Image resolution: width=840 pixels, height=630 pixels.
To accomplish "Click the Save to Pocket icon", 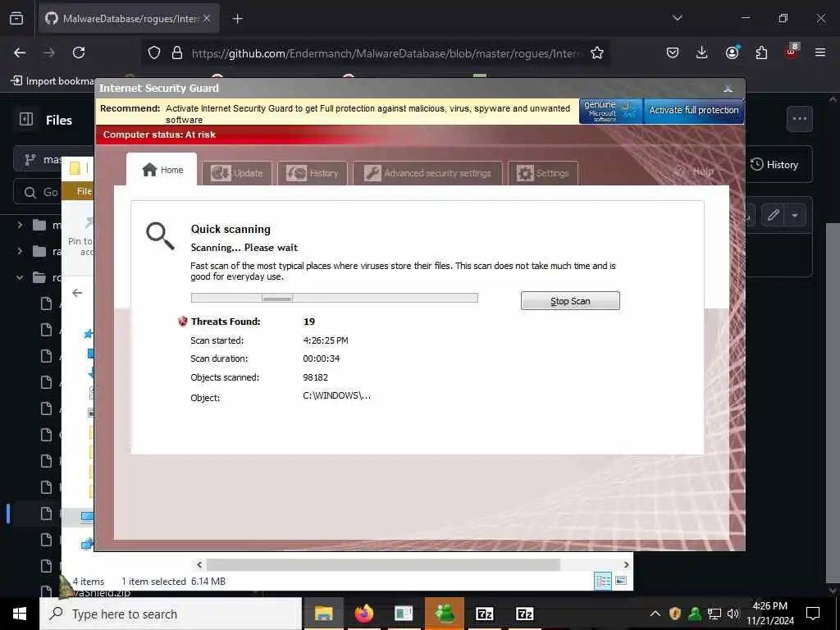I will (x=673, y=52).
